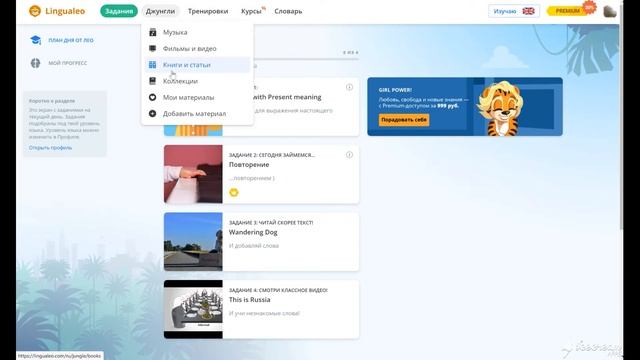Click 'И добавляй слова' subtitle
640x360 pixels.
click(254, 246)
